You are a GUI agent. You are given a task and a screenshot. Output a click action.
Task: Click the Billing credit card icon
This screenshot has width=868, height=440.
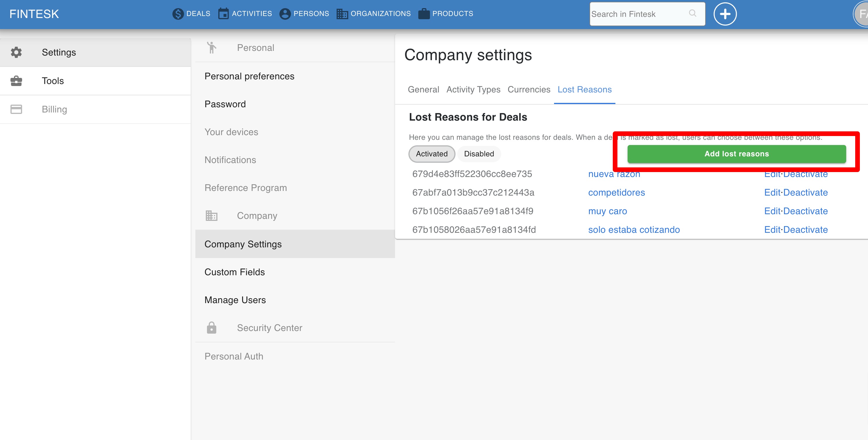16,109
